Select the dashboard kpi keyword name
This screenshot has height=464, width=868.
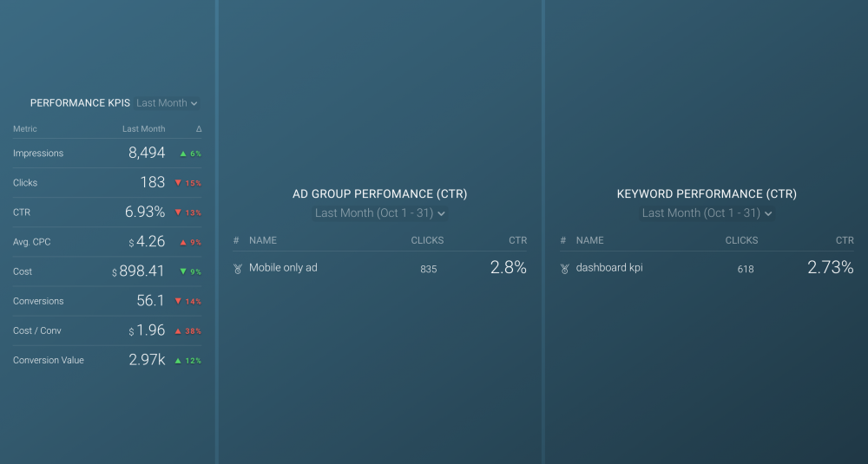point(609,268)
